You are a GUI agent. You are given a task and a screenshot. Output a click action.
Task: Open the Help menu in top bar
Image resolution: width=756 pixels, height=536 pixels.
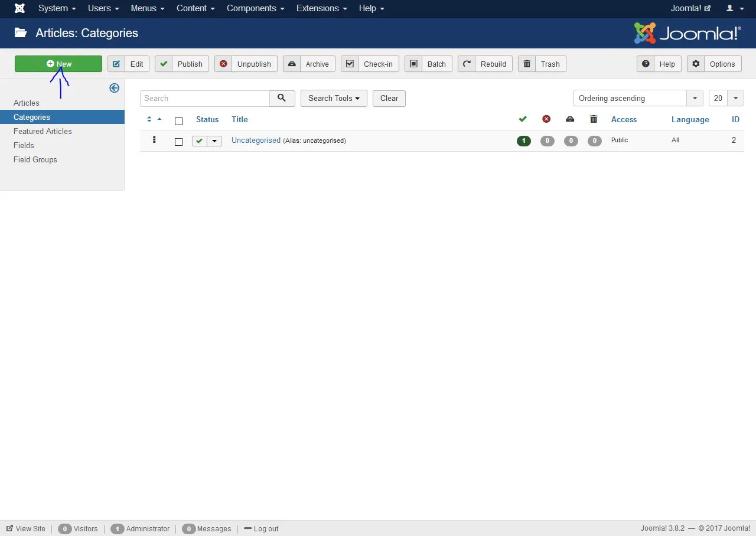372,8
